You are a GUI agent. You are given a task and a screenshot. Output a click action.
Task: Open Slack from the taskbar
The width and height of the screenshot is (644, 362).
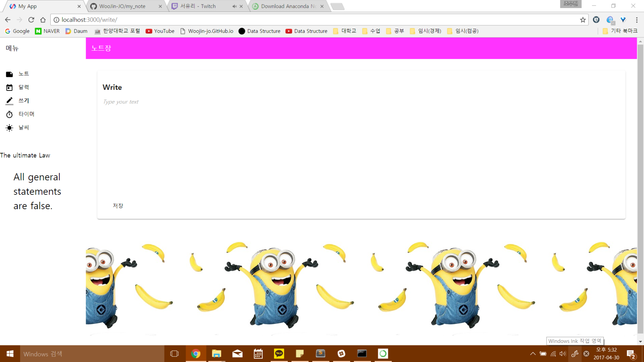click(x=341, y=354)
